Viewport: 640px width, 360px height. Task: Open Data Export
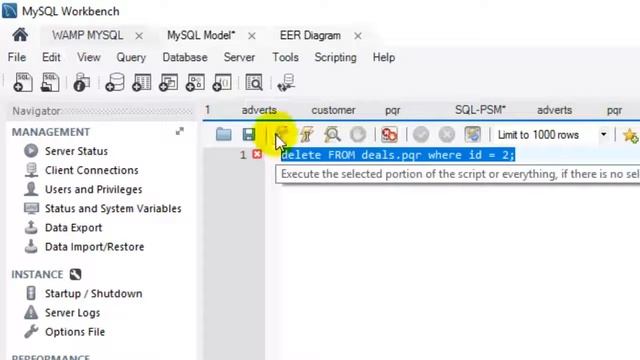point(73,228)
